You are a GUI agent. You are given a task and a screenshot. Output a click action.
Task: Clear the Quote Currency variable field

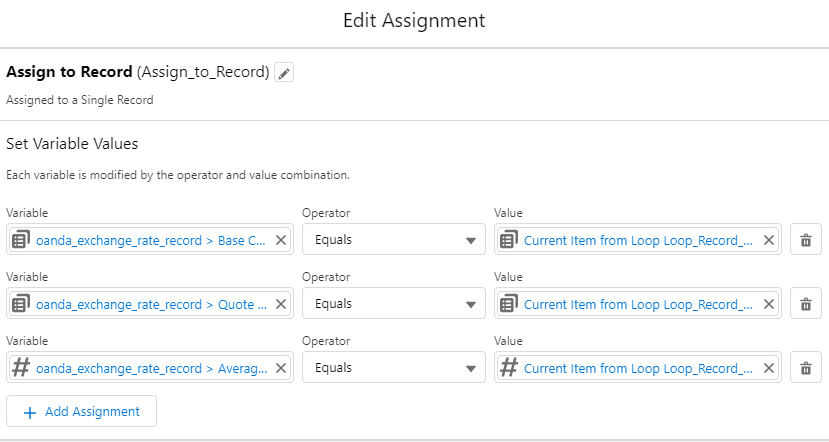(281, 304)
